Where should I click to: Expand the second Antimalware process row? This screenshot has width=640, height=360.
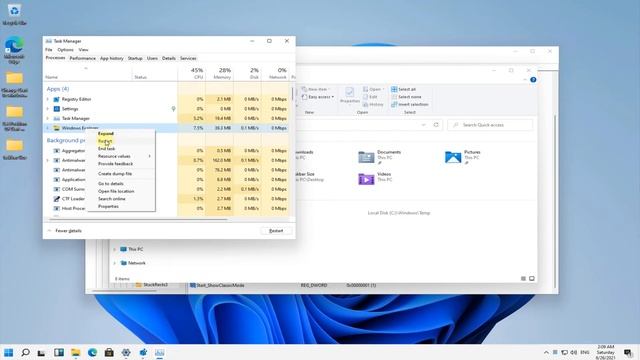pyautogui.click(x=48, y=160)
